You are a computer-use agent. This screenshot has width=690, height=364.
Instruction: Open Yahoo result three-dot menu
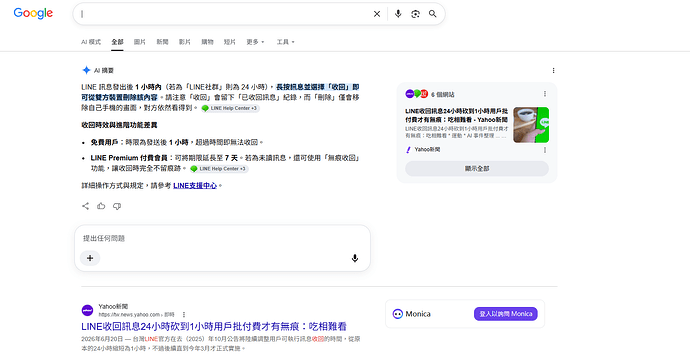(x=184, y=315)
